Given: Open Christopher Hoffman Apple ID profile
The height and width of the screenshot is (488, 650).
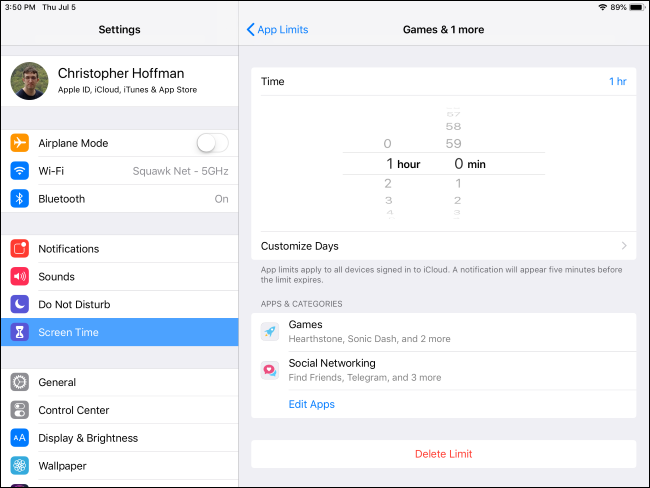Looking at the screenshot, I should (119, 80).
